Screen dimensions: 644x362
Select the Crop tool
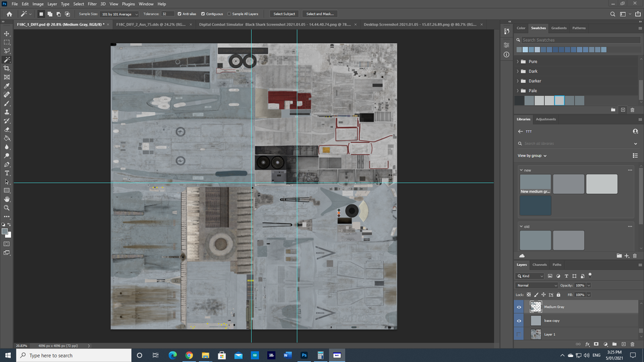point(7,68)
